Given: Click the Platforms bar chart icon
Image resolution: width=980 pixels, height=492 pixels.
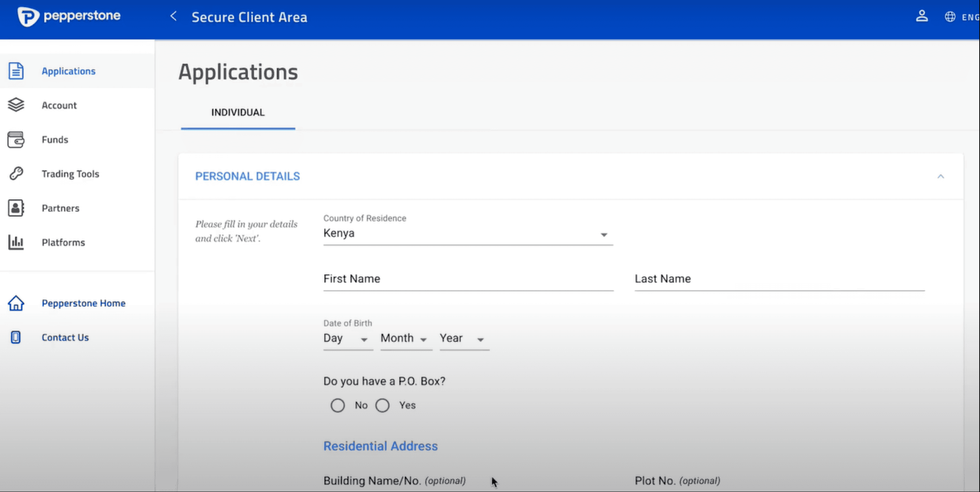Looking at the screenshot, I should (16, 242).
